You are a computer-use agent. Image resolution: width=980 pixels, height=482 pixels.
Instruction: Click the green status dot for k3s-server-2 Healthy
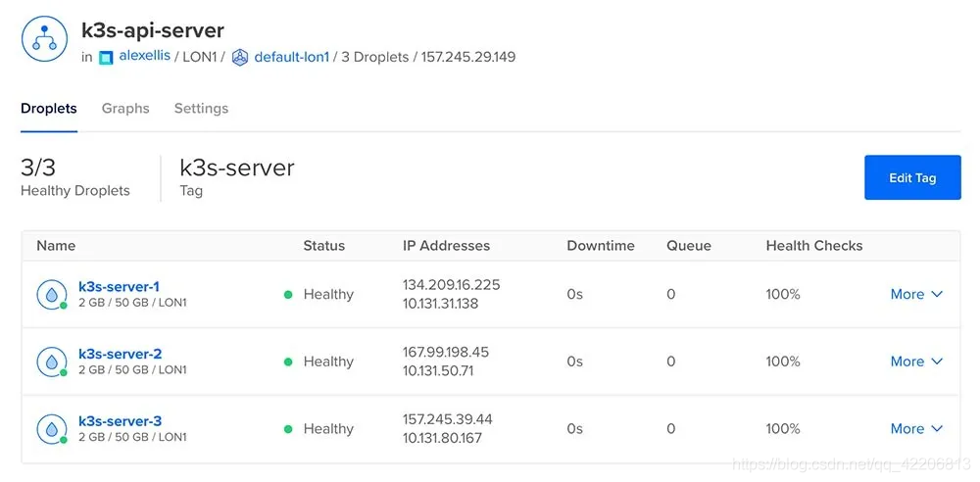288,361
